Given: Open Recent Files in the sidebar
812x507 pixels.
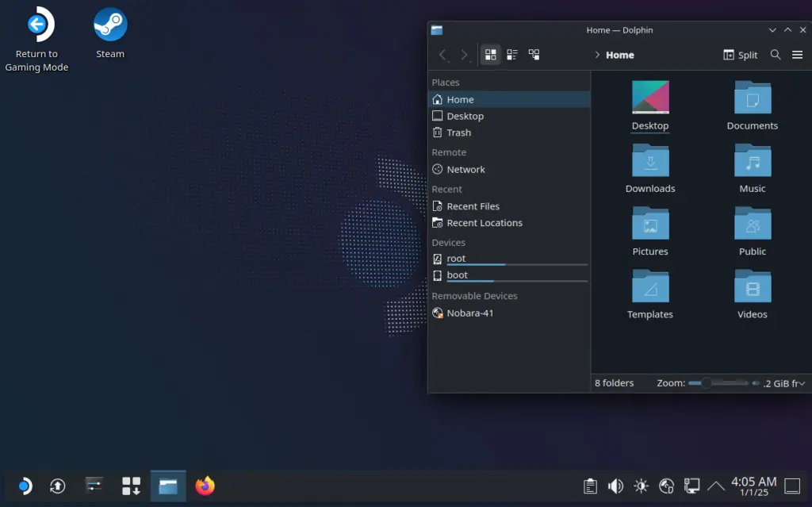Looking at the screenshot, I should (x=473, y=206).
